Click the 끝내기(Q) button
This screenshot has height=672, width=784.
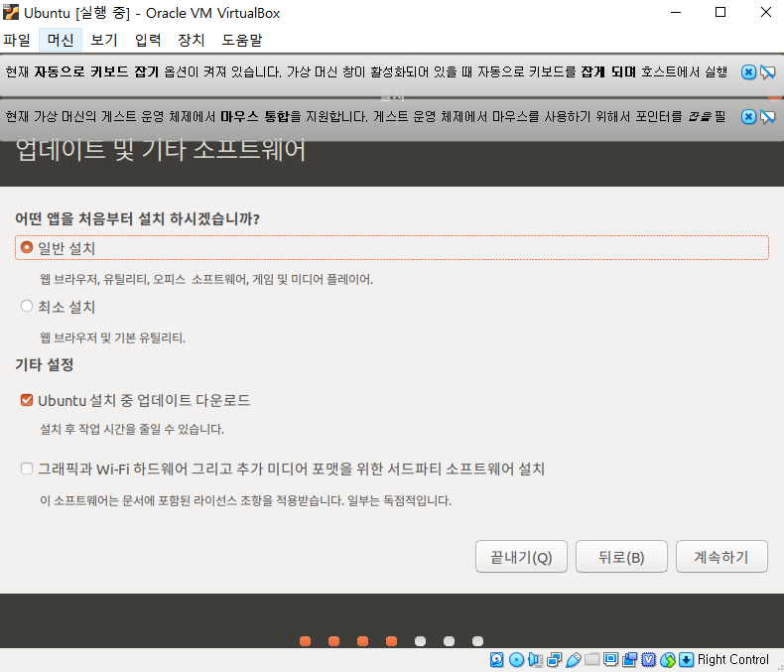pos(521,557)
